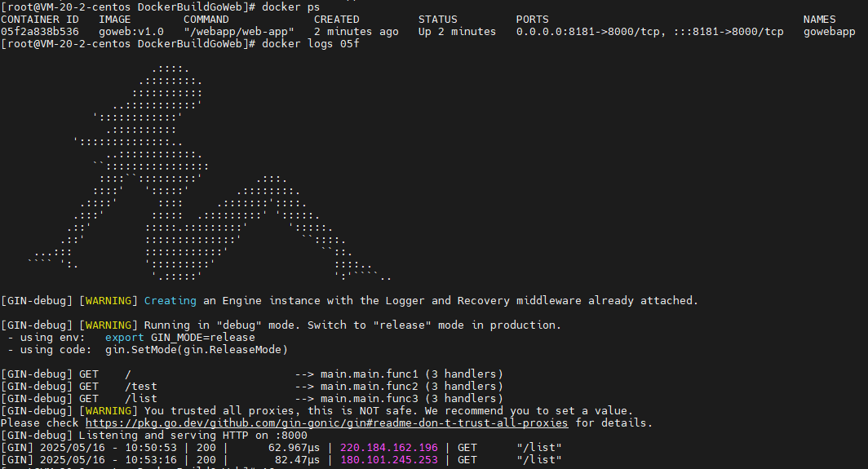Image resolution: width=868 pixels, height=469 pixels.
Task: Click the COMMAND column header
Action: 206,20
